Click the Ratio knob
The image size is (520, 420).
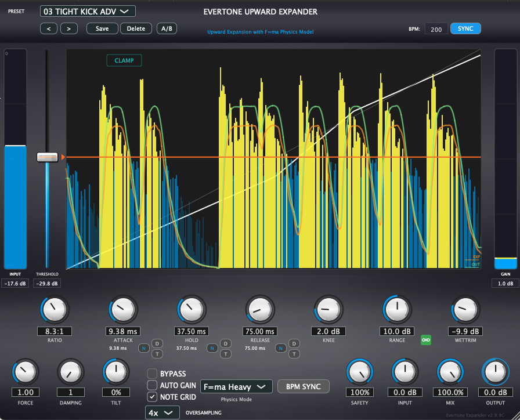pyautogui.click(x=54, y=309)
